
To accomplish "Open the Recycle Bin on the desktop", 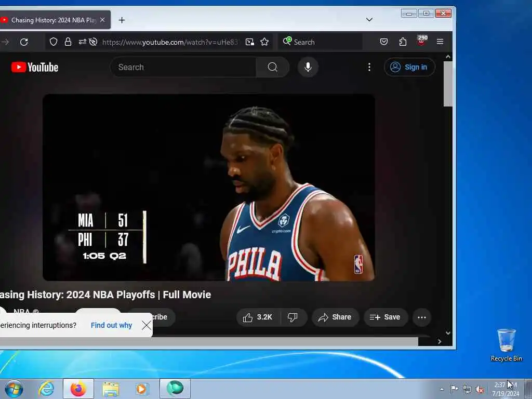I will pyautogui.click(x=506, y=345).
